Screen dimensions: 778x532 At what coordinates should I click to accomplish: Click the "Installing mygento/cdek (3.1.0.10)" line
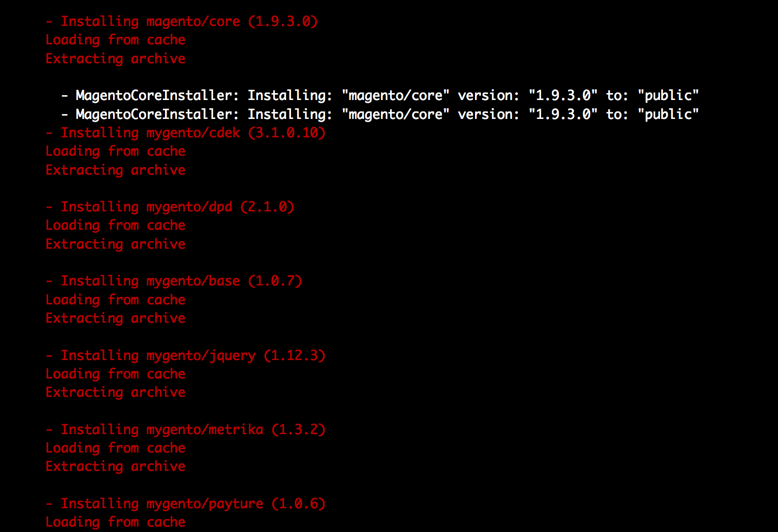(x=185, y=133)
